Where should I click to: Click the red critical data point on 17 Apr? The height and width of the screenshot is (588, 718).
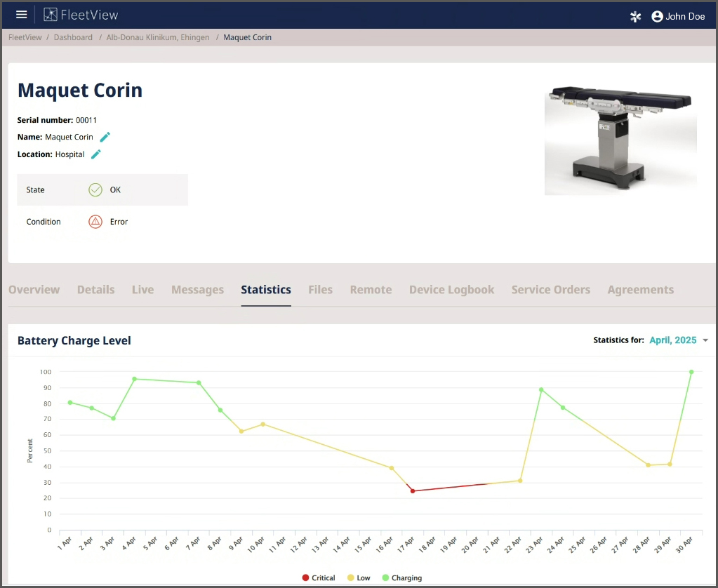(413, 491)
